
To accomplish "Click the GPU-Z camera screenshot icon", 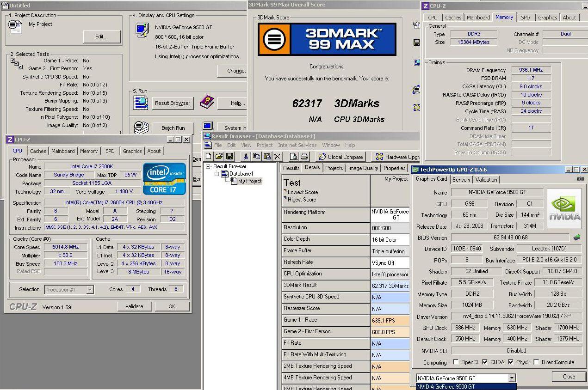I will click(581, 179).
